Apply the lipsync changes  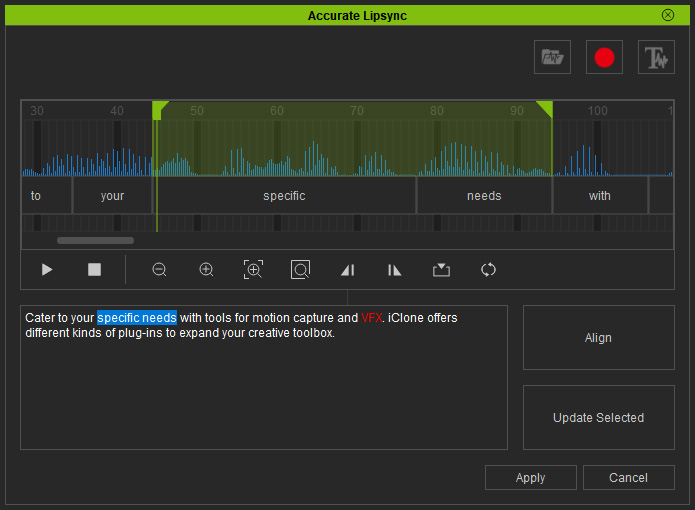531,478
